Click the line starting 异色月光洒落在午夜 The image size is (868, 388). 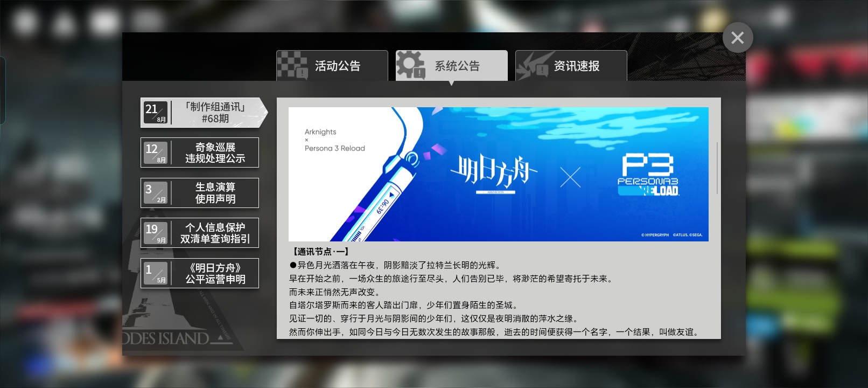point(396,265)
